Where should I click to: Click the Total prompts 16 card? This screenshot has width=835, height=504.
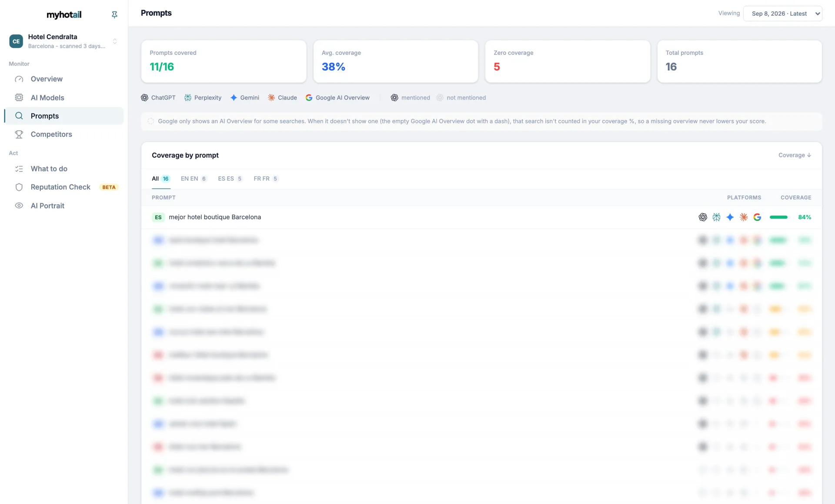(x=739, y=61)
